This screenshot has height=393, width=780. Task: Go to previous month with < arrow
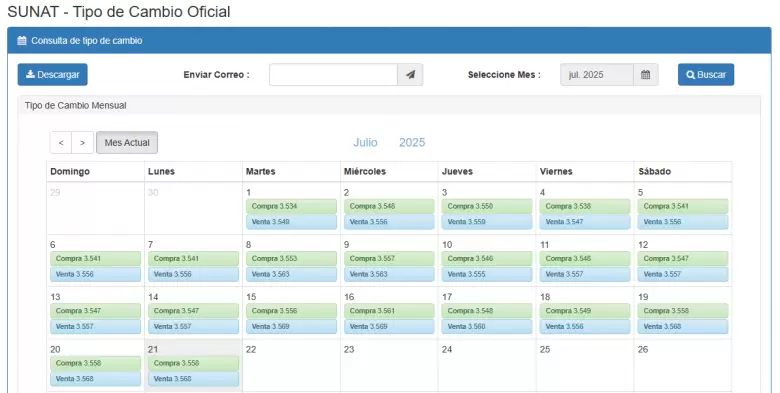[61, 143]
